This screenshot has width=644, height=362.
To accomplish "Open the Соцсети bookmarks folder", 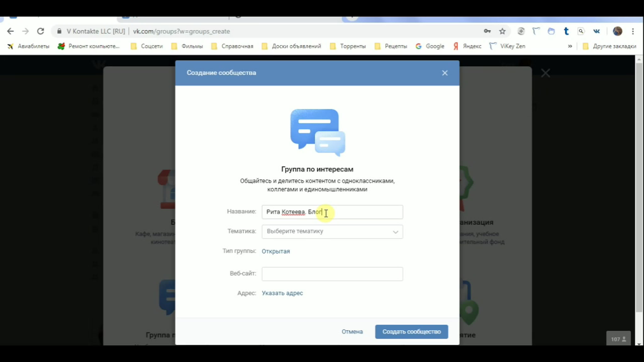I will pyautogui.click(x=147, y=46).
